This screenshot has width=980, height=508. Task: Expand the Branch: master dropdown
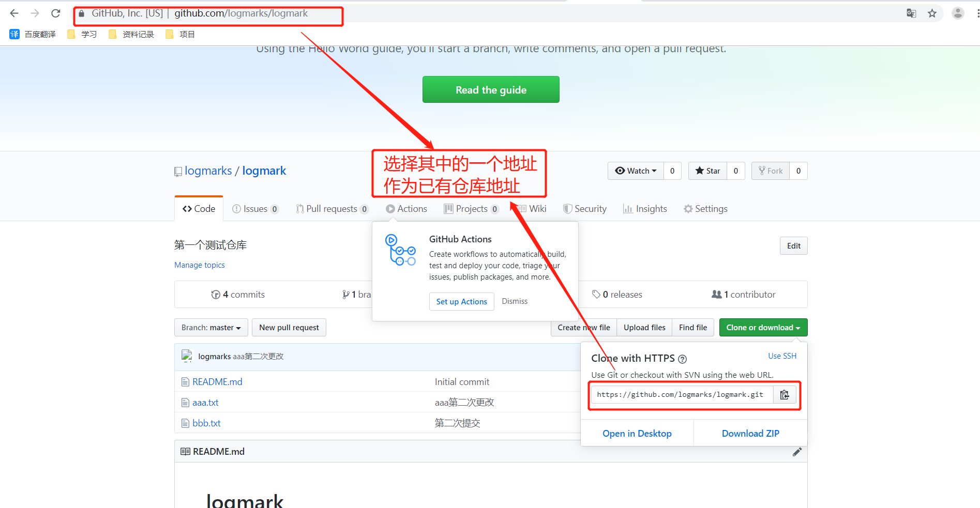tap(211, 328)
